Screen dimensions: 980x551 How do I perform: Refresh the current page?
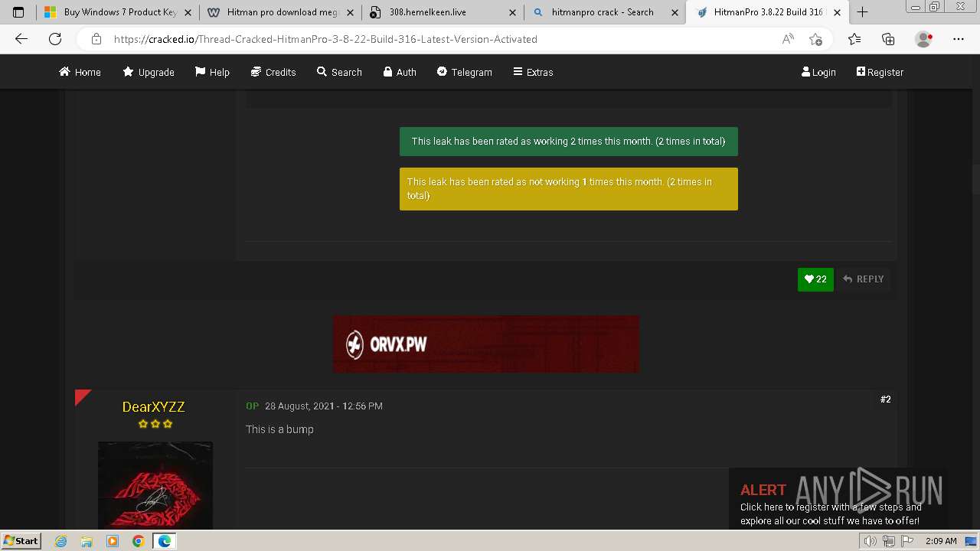click(55, 39)
